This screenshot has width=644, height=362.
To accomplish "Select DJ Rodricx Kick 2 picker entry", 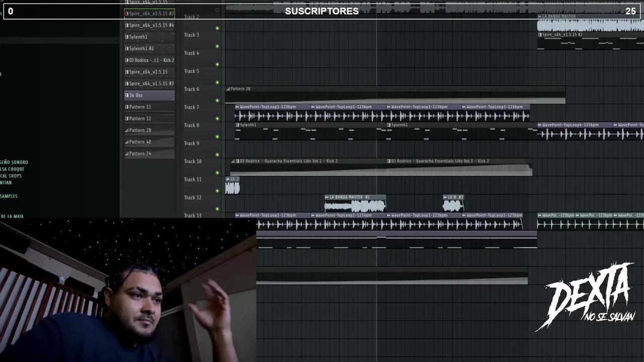I will pyautogui.click(x=149, y=60).
